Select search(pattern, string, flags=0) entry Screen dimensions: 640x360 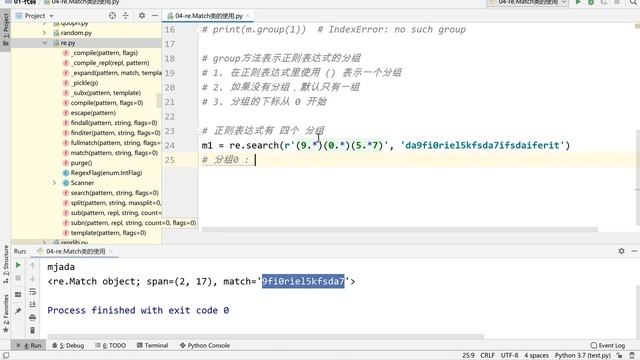[112, 193]
